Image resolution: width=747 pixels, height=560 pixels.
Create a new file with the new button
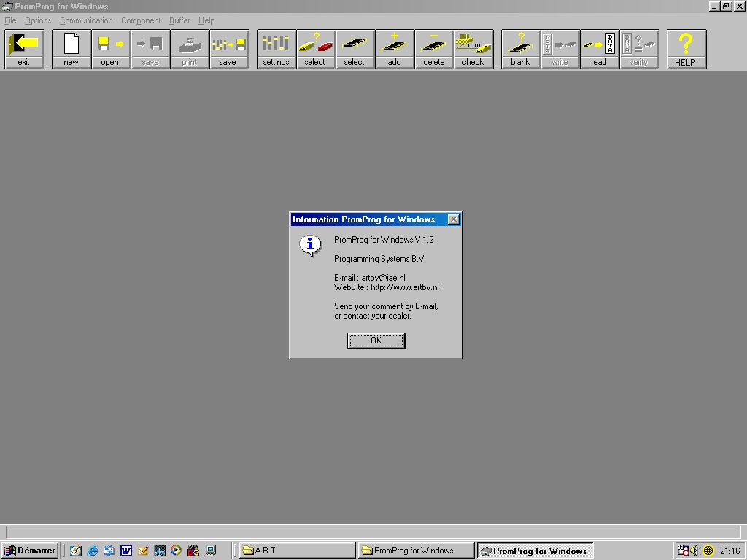(x=71, y=49)
